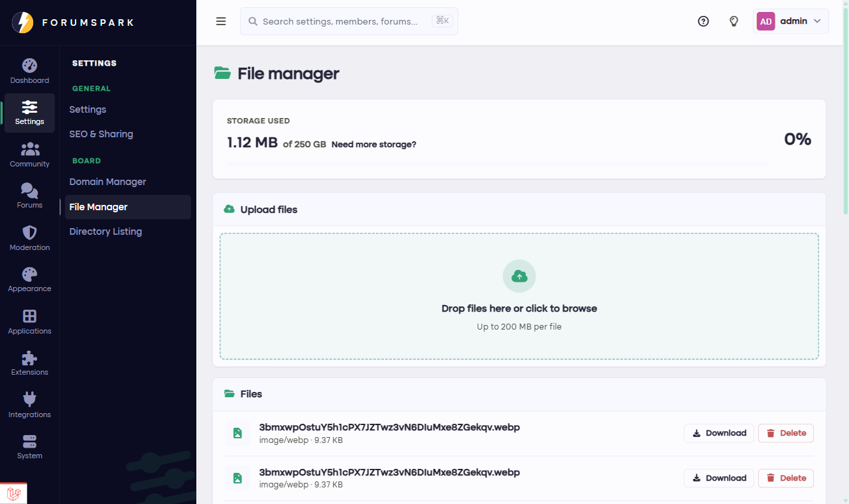Click the drop files upload area
The height and width of the screenshot is (504, 849).
tap(519, 296)
